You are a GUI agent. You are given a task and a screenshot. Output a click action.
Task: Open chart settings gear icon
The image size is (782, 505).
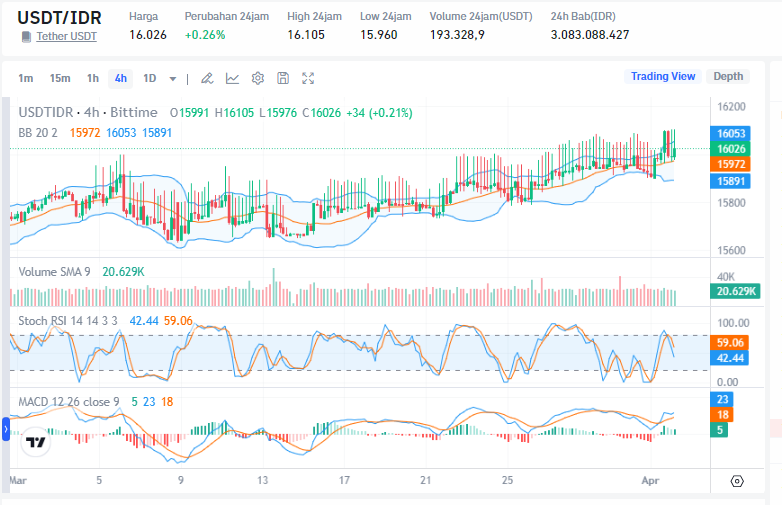(258, 78)
